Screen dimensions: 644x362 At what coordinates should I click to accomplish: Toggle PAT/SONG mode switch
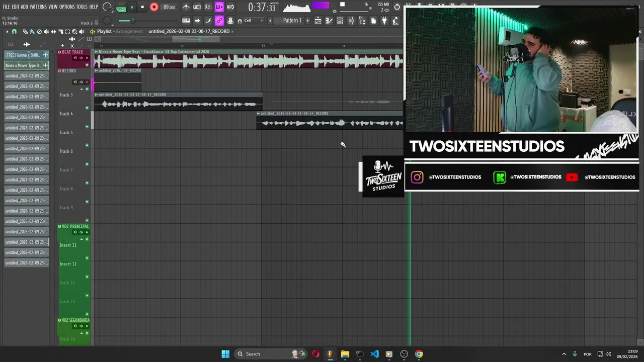click(121, 8)
